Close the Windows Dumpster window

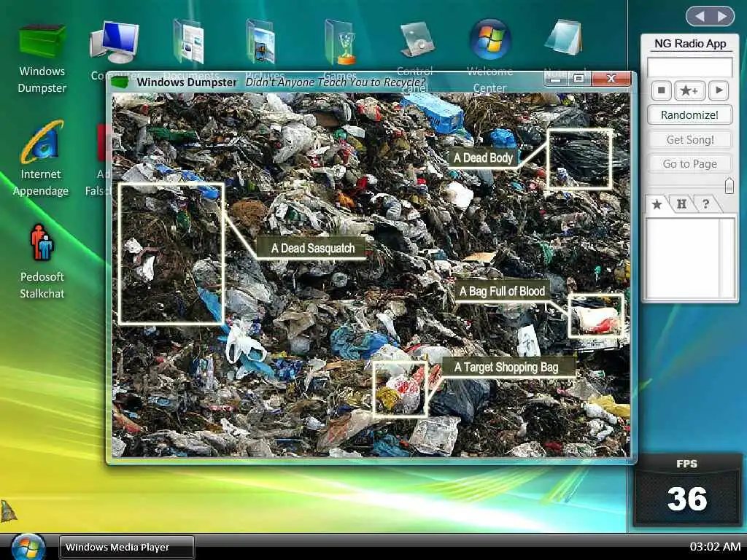coord(611,79)
